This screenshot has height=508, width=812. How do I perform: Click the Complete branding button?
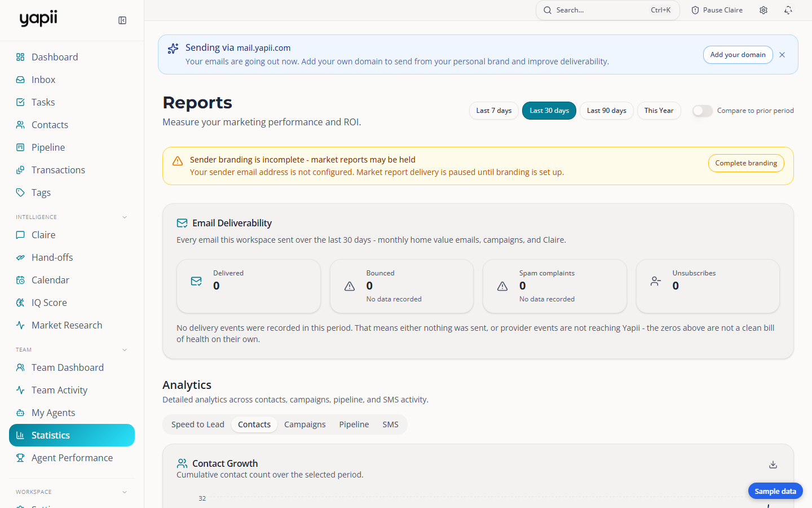click(746, 163)
